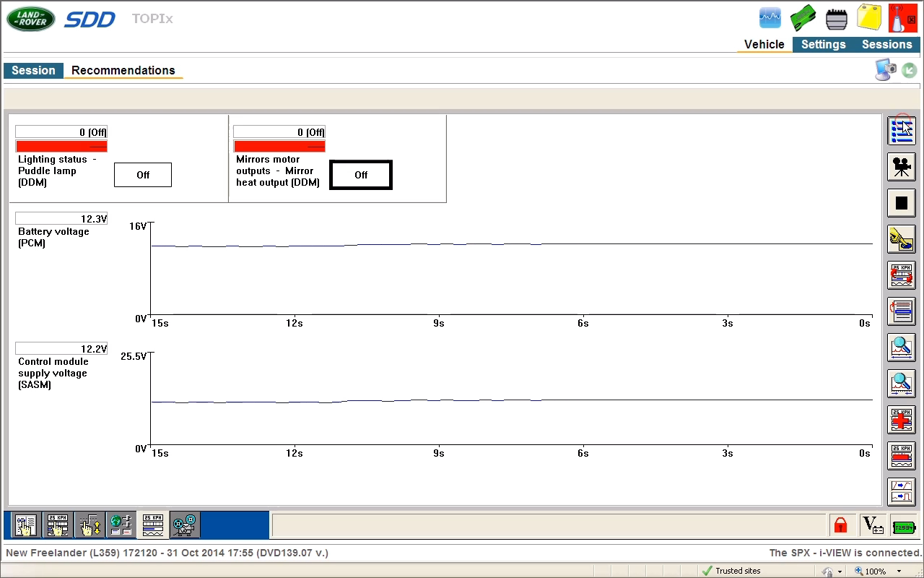Screen dimensions: 924x578
Task: Open the signal selection list icon
Action: (901, 130)
